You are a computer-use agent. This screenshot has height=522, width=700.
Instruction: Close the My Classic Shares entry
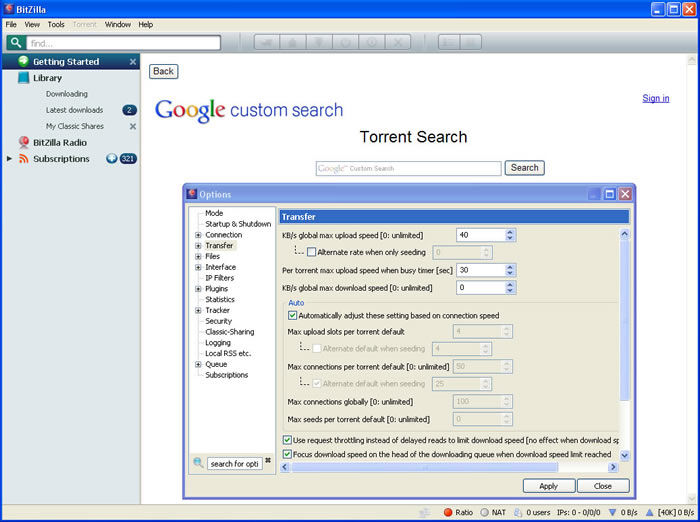click(133, 126)
